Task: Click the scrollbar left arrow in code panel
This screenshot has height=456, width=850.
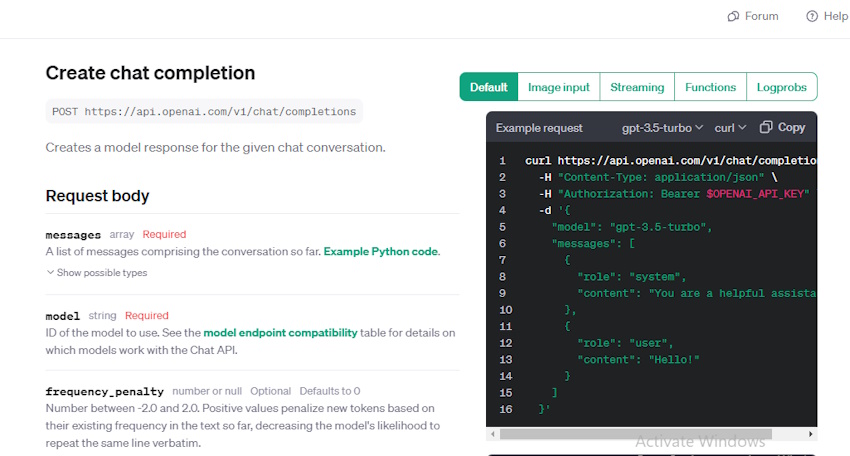Action: (x=492, y=434)
